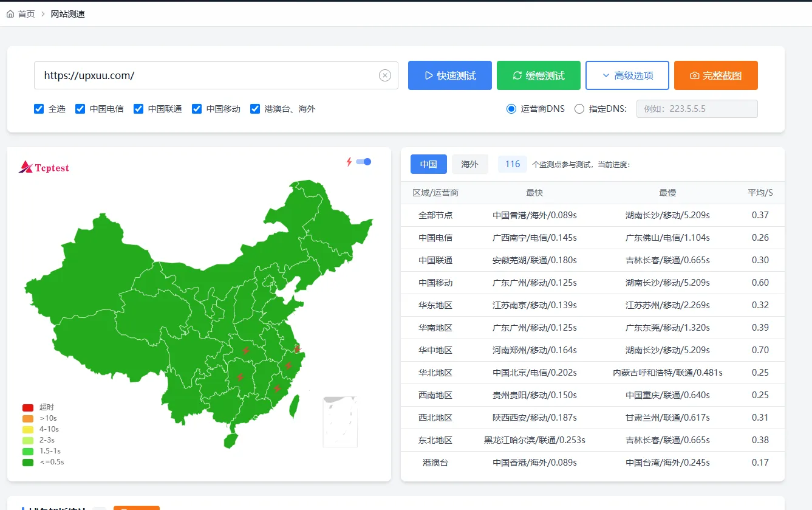Click the 116 monitoring point count badge
This screenshot has width=812, height=510.
(x=513, y=164)
